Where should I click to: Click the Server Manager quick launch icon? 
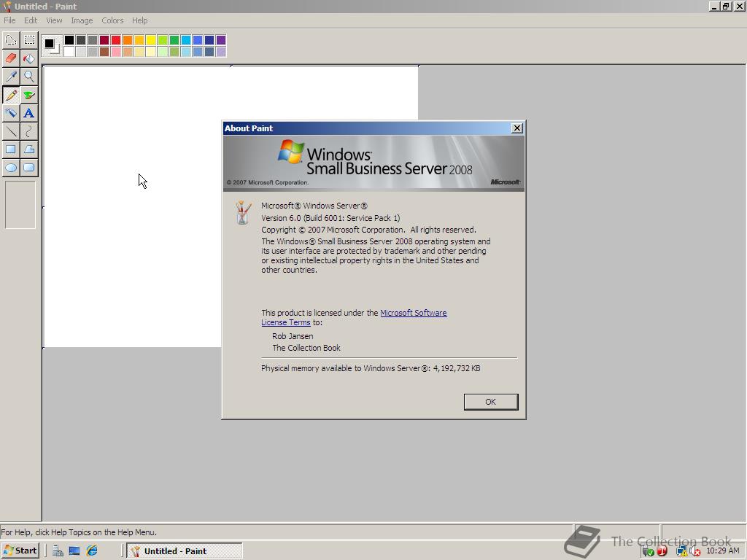(x=58, y=551)
